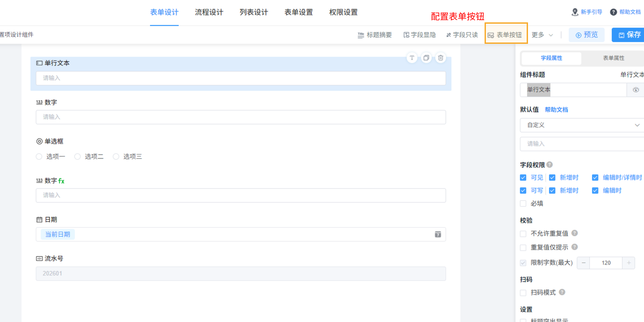Select radio option 选项一
644x322 pixels.
(39, 157)
